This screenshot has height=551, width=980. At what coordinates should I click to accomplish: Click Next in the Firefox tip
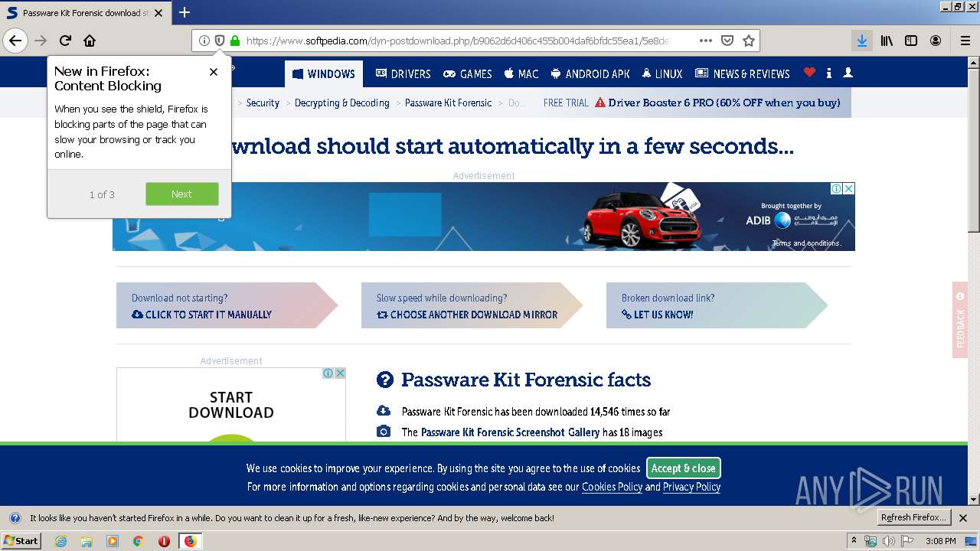[x=181, y=194]
